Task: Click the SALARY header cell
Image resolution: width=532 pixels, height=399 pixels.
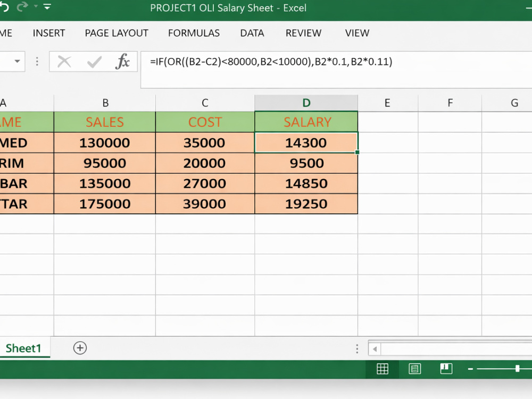Action: [x=306, y=122]
